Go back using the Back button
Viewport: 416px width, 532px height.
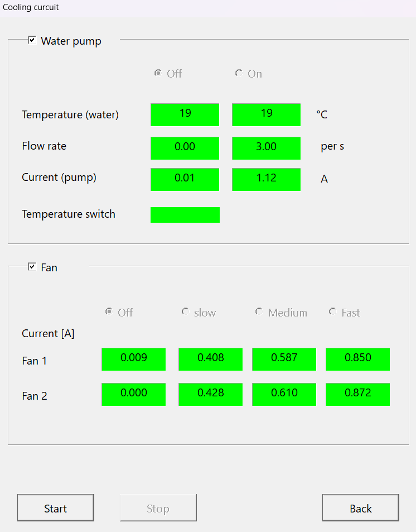361,507
